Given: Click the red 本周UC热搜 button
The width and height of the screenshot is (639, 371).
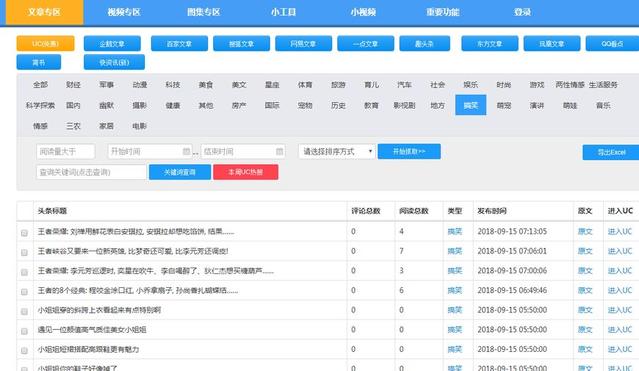Looking at the screenshot, I should click(246, 172).
